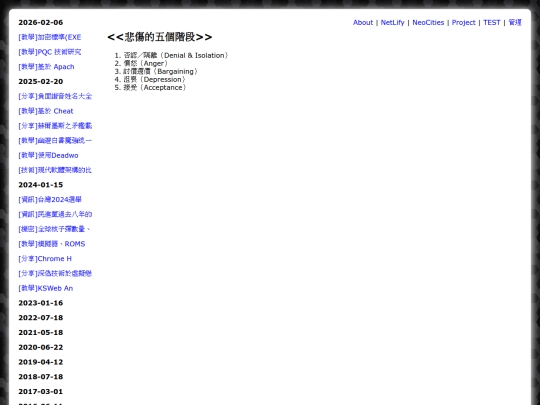The height and width of the screenshot is (405, 540).
Task: Click list item Depression
Action: 155,80
